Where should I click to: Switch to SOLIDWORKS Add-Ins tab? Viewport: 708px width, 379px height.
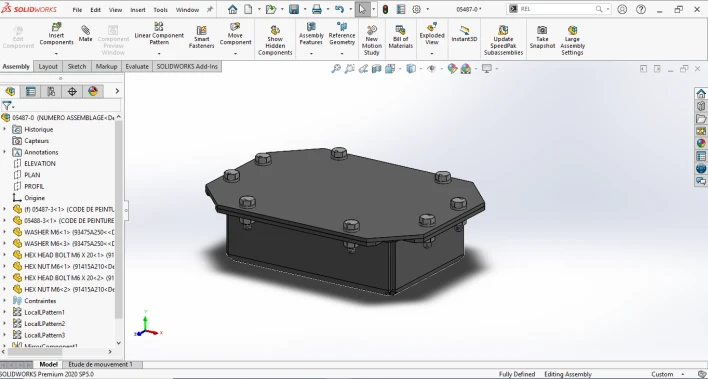point(187,66)
